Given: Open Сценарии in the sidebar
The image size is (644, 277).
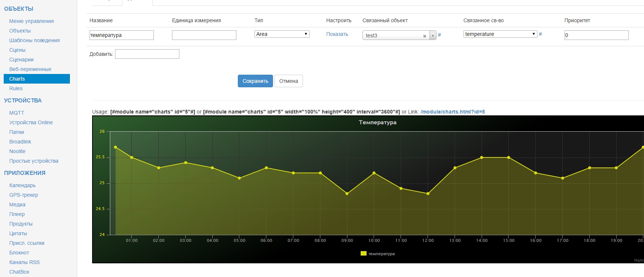Looking at the screenshot, I should pyautogui.click(x=21, y=60).
